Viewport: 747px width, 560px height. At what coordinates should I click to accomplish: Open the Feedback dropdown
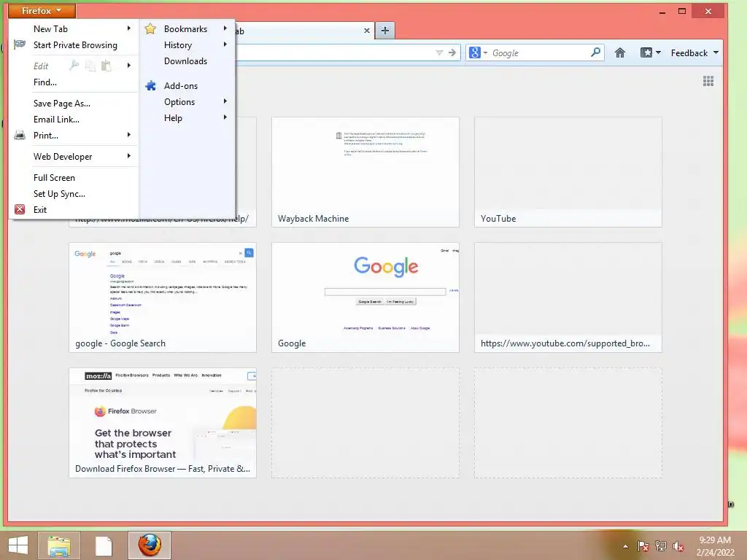(x=694, y=52)
